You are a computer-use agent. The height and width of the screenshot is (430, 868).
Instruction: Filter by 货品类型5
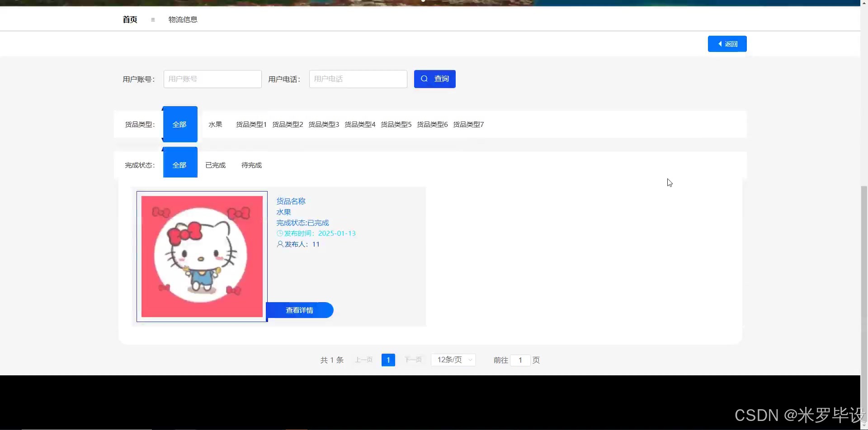[x=396, y=124]
